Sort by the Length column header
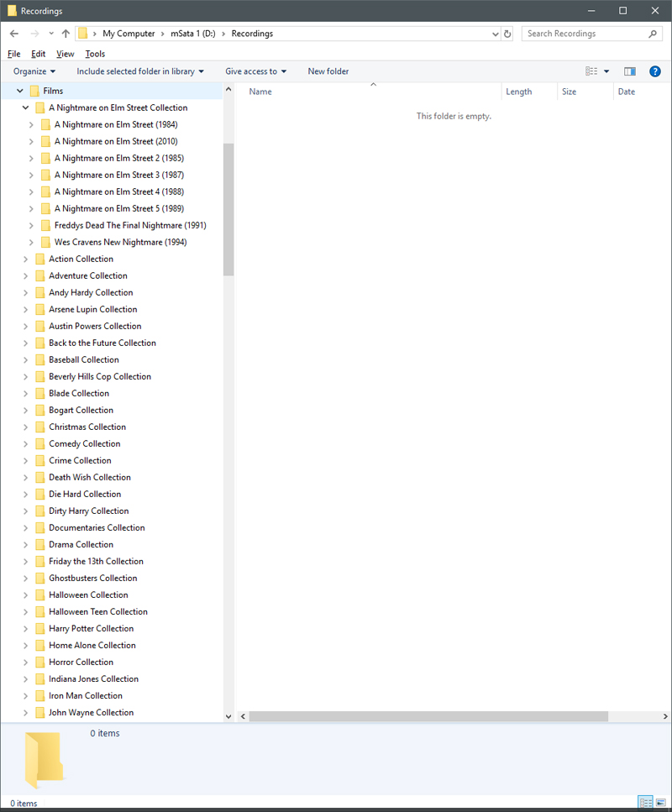 (518, 92)
